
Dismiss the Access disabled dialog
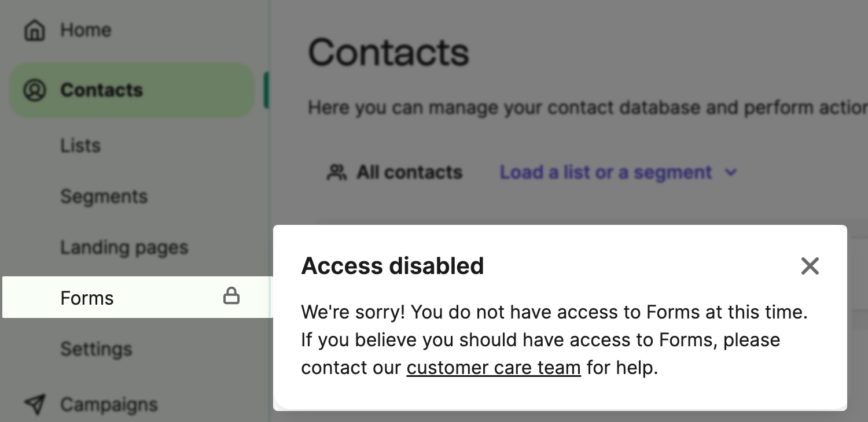(x=810, y=266)
